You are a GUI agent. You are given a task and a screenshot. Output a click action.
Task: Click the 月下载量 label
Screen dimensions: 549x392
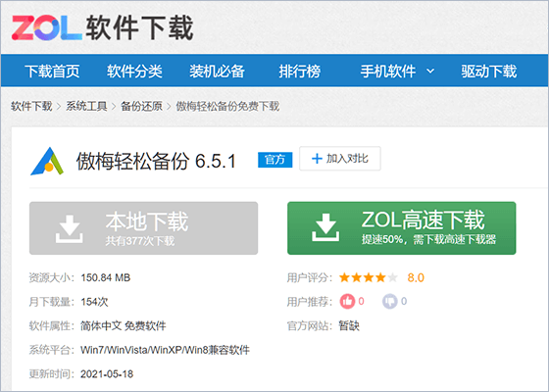point(51,302)
